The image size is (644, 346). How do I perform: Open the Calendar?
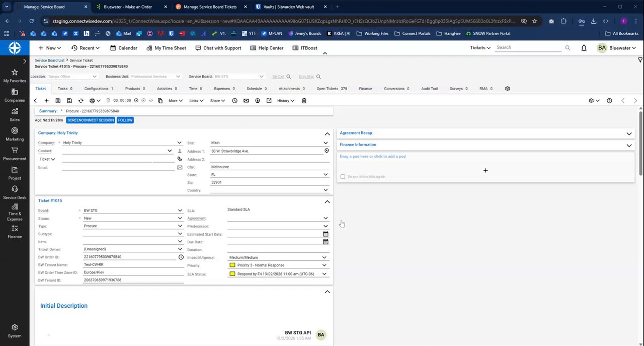(123, 48)
